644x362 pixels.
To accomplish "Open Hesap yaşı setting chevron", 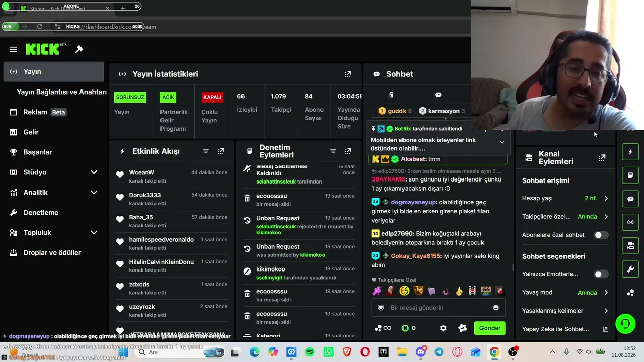I will tap(606, 198).
